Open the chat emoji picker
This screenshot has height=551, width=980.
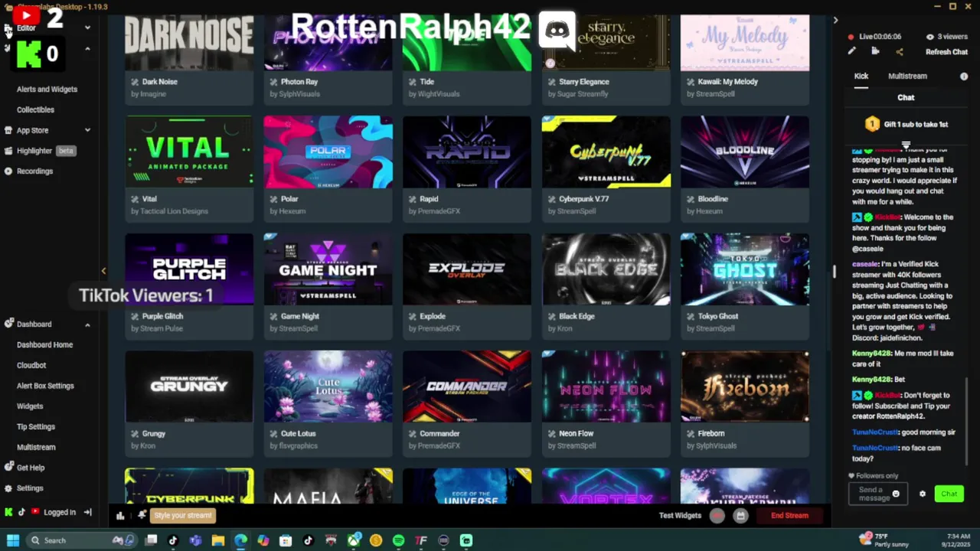(896, 494)
